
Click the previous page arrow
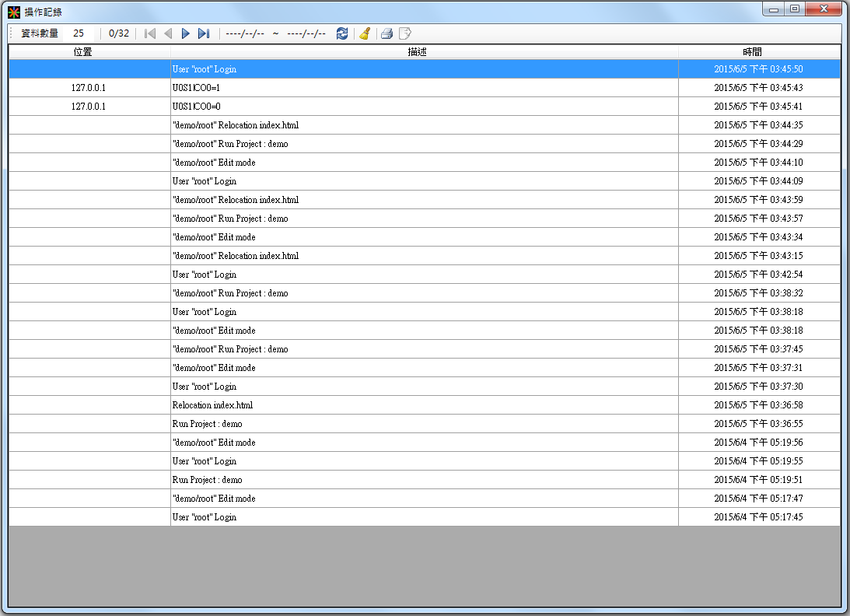pos(168,33)
